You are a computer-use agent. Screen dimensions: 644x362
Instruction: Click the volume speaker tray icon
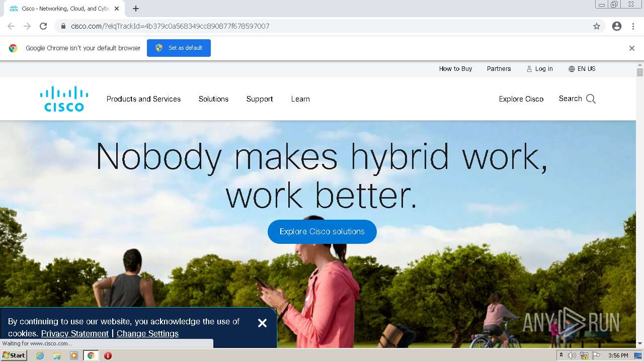click(x=572, y=355)
